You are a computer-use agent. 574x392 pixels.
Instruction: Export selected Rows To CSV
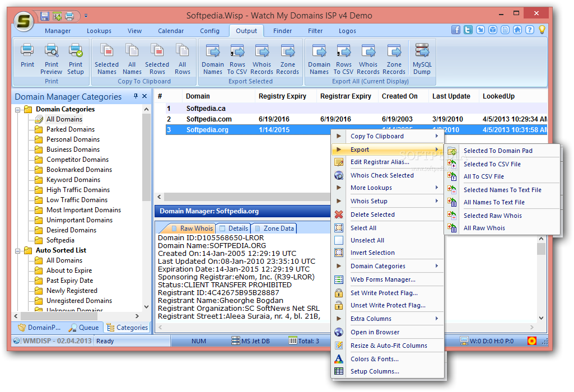(237, 59)
